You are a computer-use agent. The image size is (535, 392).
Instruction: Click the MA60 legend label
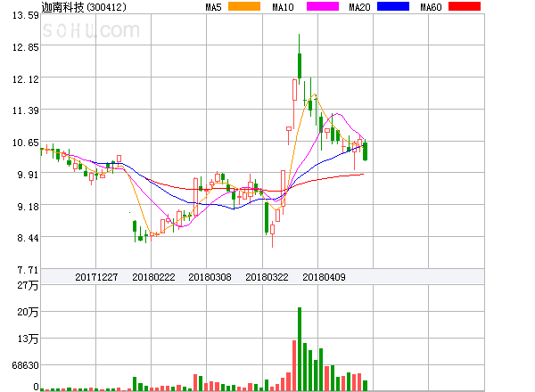click(x=431, y=7)
